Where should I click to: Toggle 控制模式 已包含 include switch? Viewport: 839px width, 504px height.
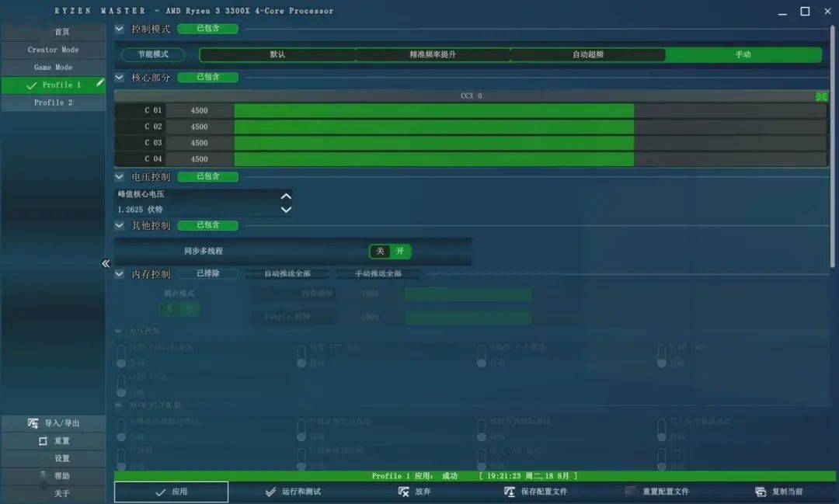coord(207,29)
